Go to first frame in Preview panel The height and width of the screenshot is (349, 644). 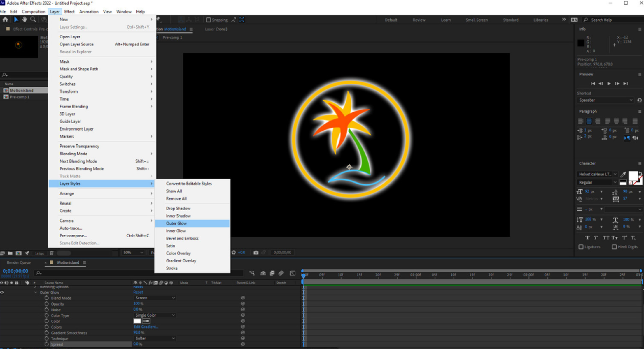593,84
